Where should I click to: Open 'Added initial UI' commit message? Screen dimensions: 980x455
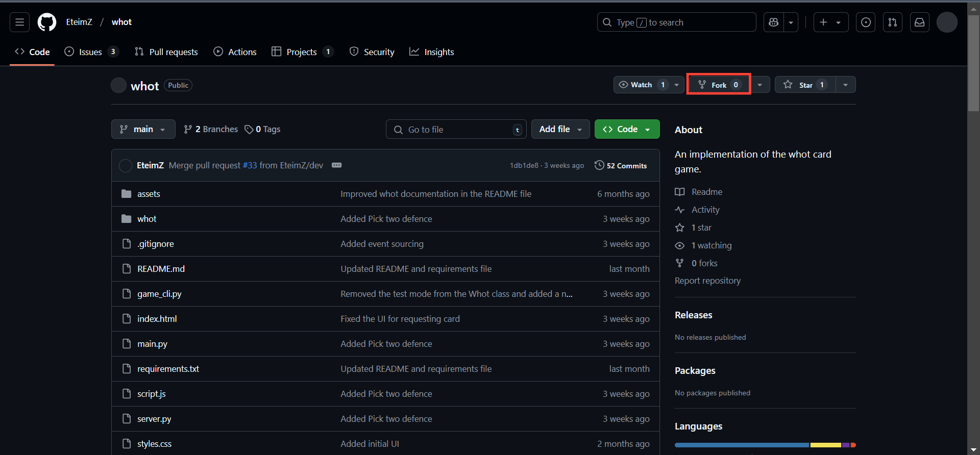tap(370, 444)
